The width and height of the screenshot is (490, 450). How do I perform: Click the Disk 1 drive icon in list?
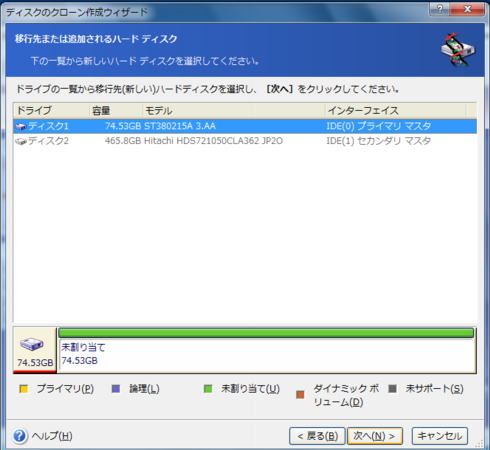[21, 126]
